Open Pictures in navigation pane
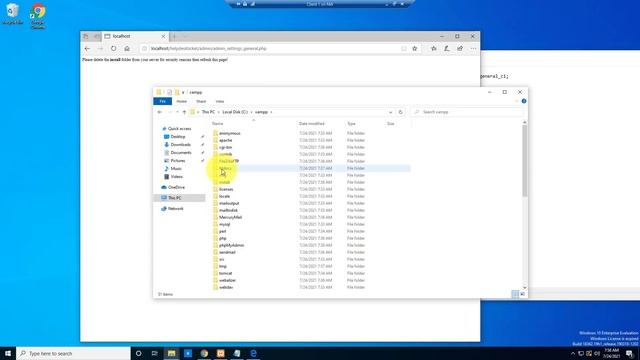The image size is (640, 360). point(178,161)
